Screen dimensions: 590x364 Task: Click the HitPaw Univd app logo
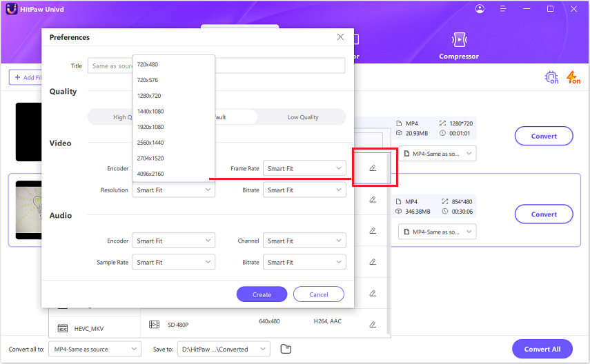[x=12, y=9]
